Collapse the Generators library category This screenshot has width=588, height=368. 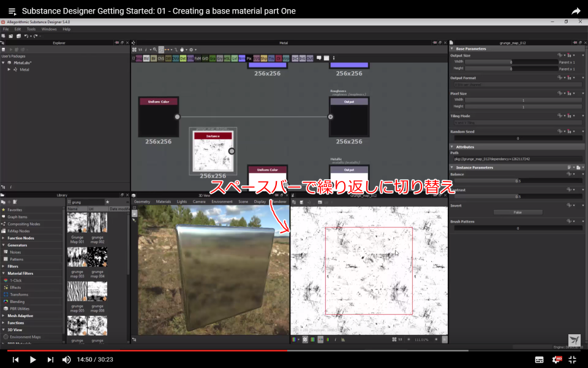pos(4,245)
